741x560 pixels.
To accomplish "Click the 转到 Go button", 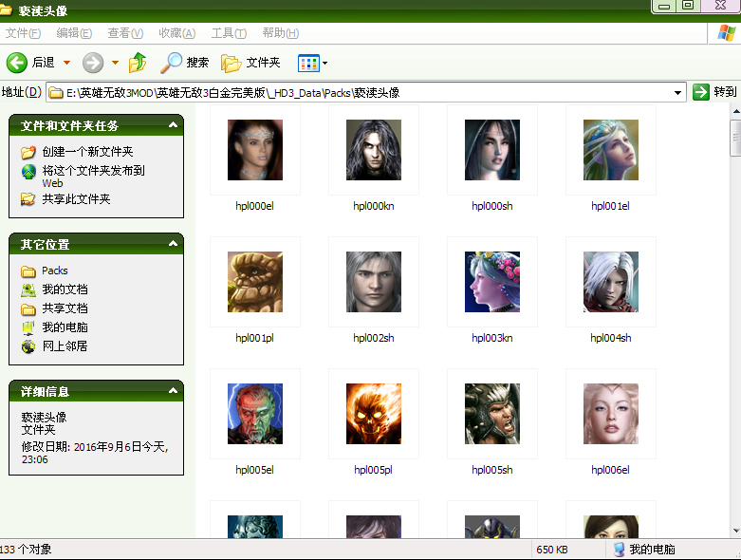I will 714,92.
